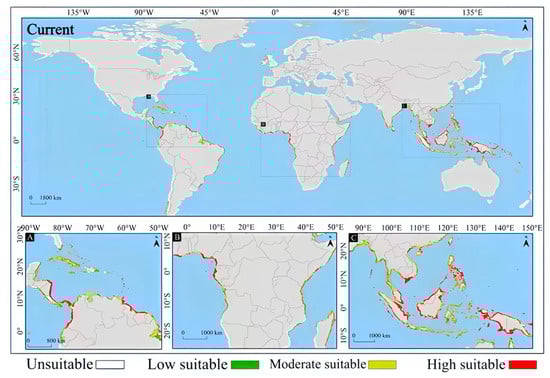This screenshot has width=550, height=378.
Task: Click the 'Low suitable' legend label
Action: (188, 364)
